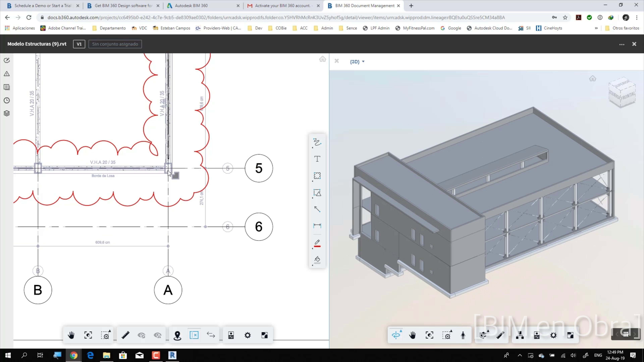Screen dimensions: 644x362
Task: Select the dimension markup tool
Action: pyautogui.click(x=317, y=226)
